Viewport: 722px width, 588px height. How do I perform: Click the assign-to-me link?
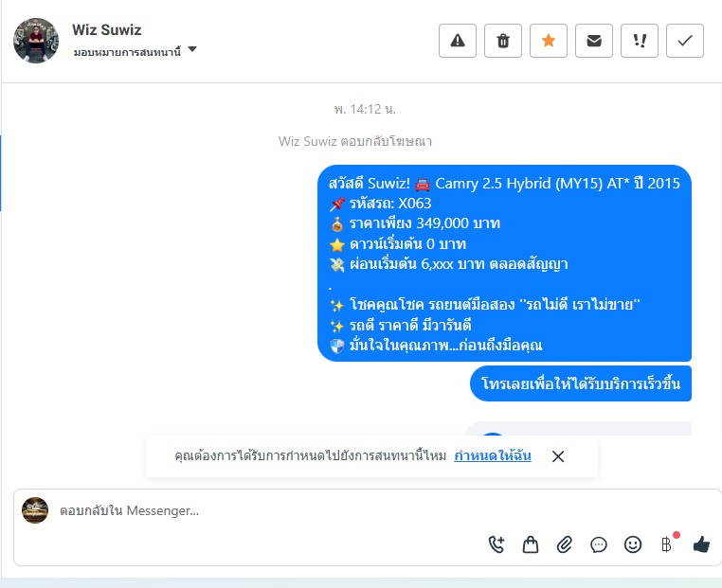point(493,455)
